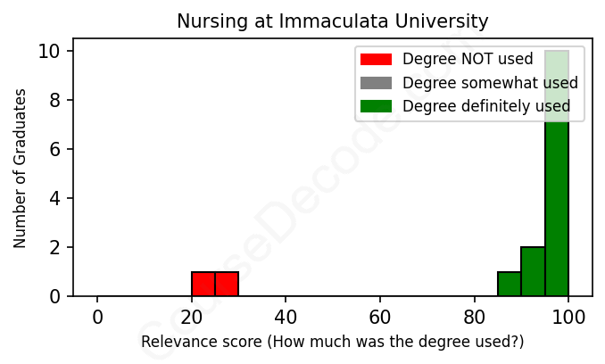
Task: Click the red "Degree NOT used" legend swatch
Action: pyautogui.click(x=376, y=60)
